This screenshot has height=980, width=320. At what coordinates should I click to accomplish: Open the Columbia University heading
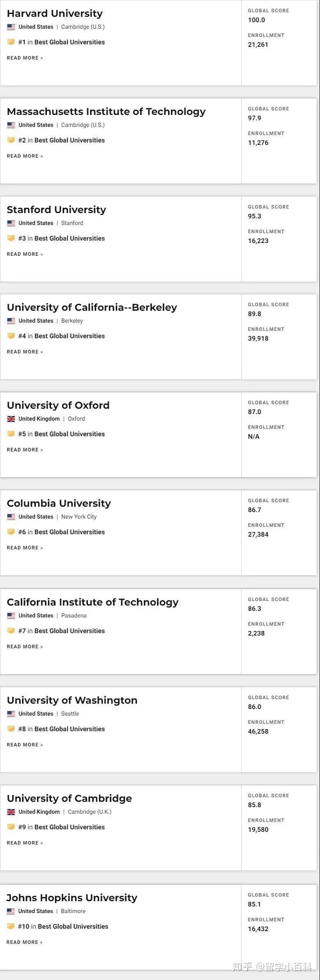[x=59, y=503]
